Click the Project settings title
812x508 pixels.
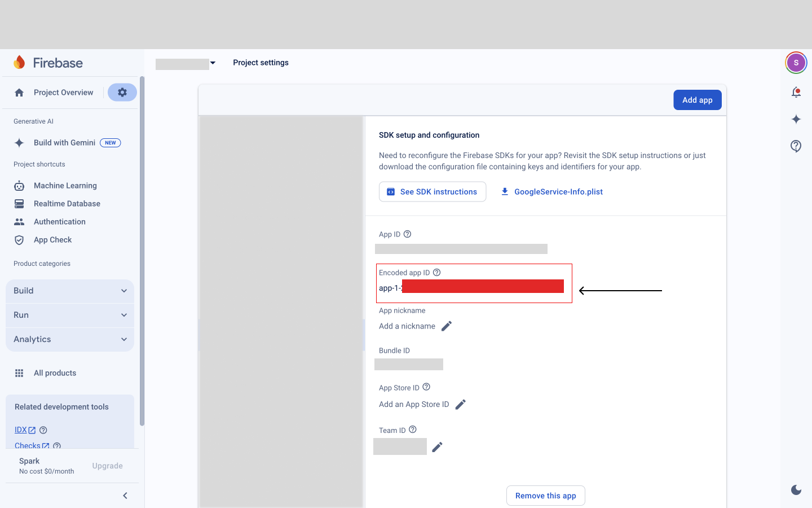[261, 63]
